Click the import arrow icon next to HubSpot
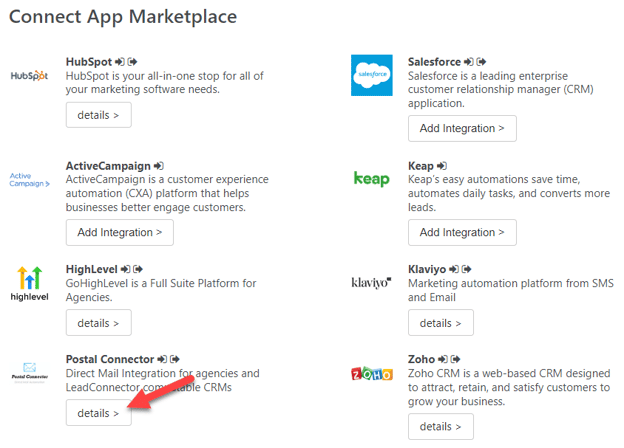Image resolution: width=624 pixels, height=448 pixels. 120,62
